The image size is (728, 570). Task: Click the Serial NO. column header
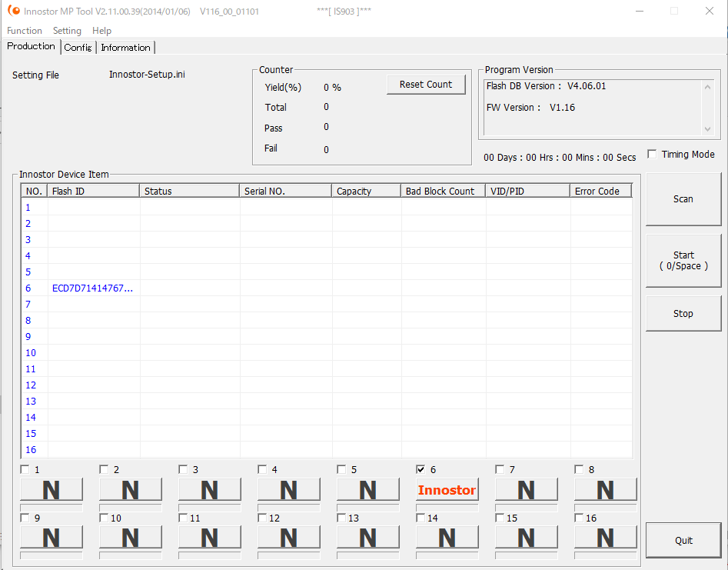(285, 191)
